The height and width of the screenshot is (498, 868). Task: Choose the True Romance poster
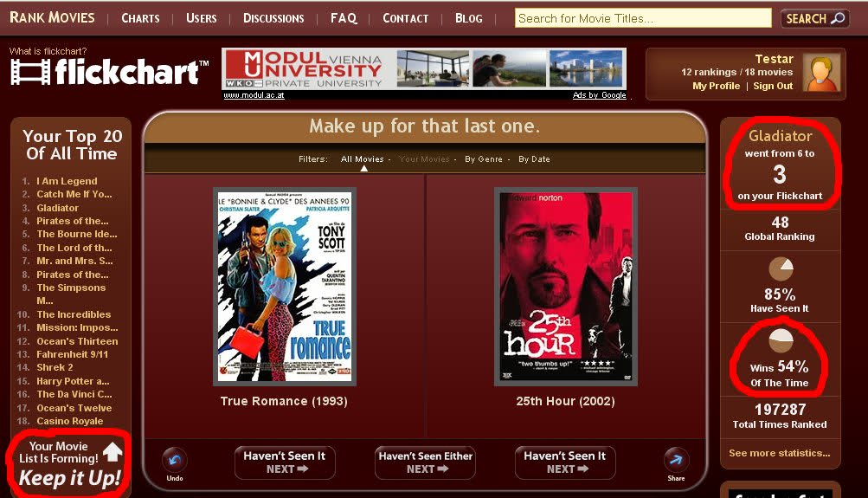click(x=285, y=286)
